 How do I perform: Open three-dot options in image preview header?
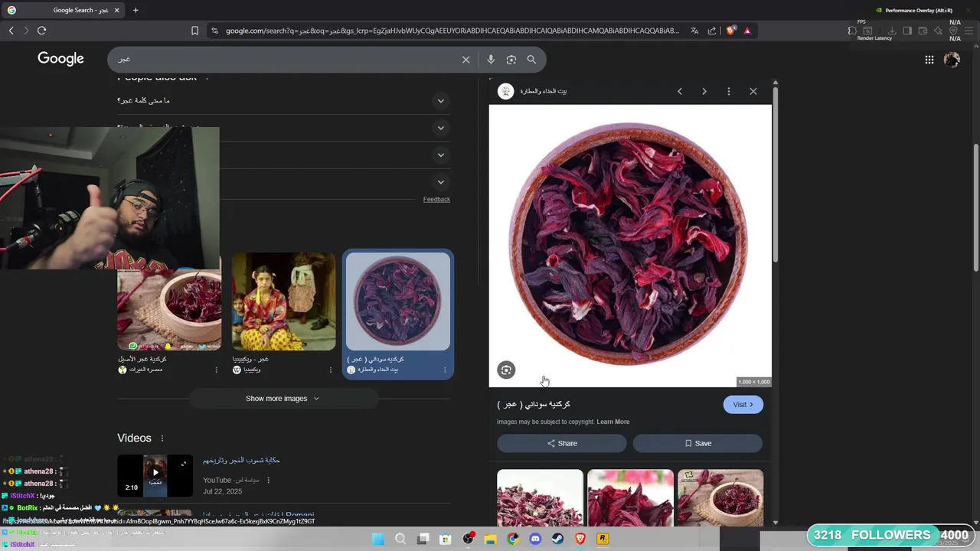728,91
